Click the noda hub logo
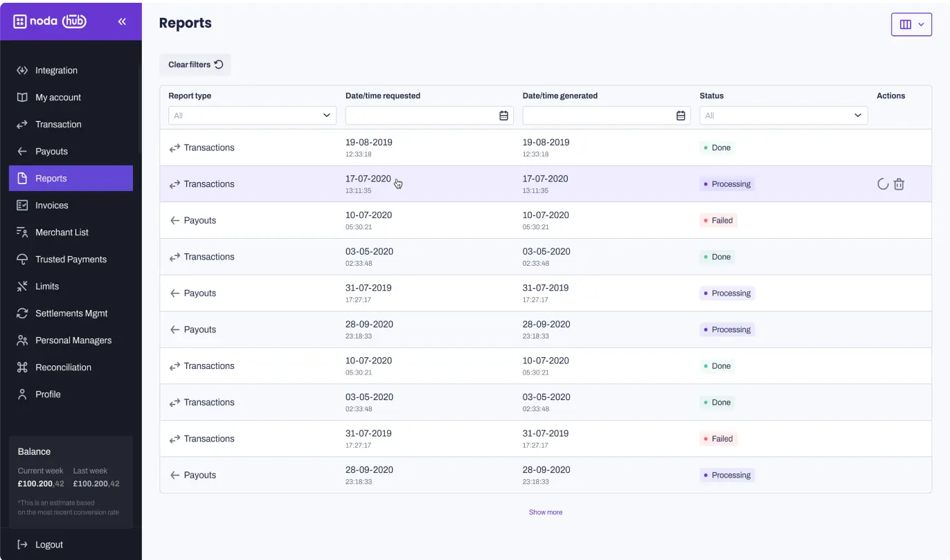The width and height of the screenshot is (950, 560). click(50, 21)
